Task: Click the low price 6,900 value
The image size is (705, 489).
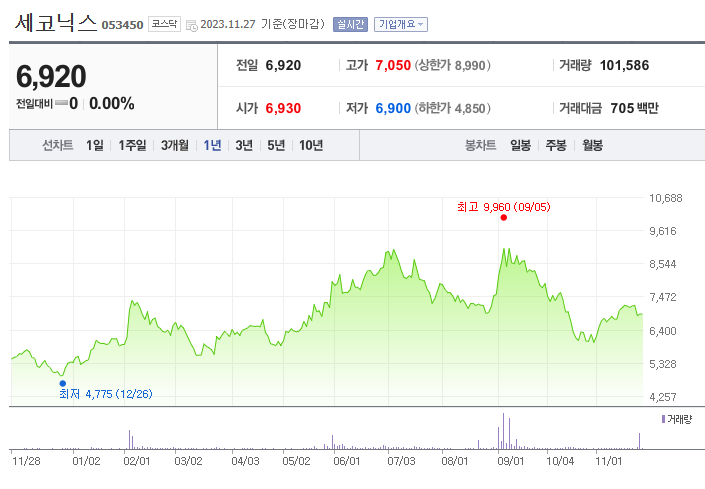Action: 393,108
